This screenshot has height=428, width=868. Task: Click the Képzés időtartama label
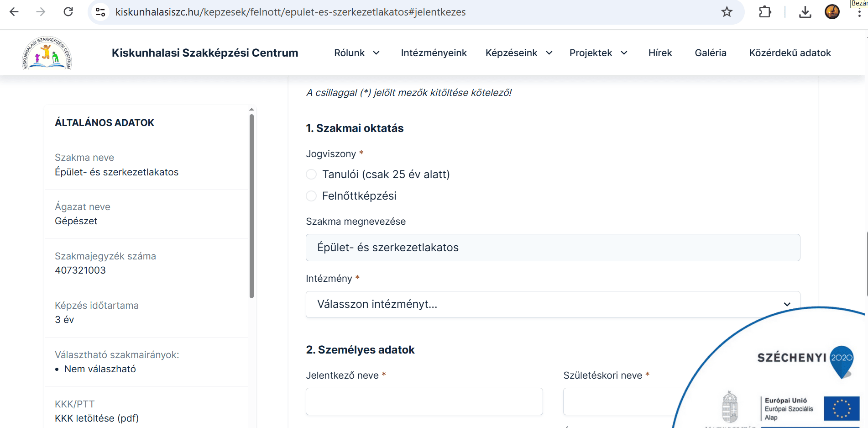coord(97,306)
